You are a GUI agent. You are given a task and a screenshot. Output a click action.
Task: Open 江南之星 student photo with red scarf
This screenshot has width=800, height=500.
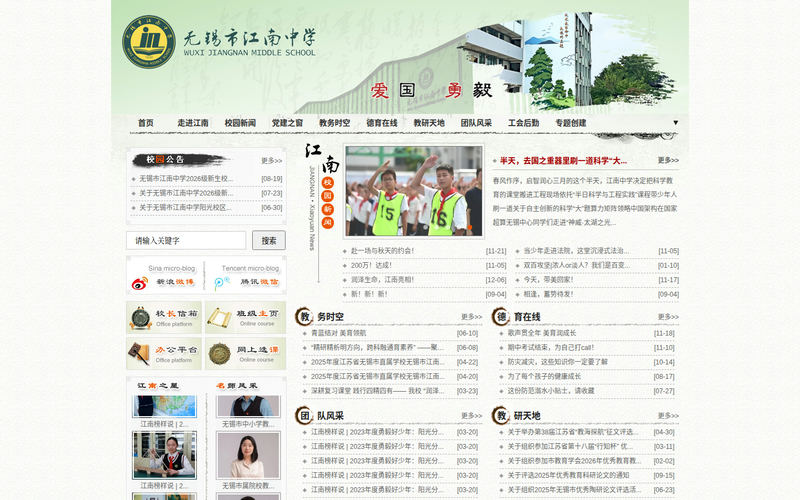[164, 455]
